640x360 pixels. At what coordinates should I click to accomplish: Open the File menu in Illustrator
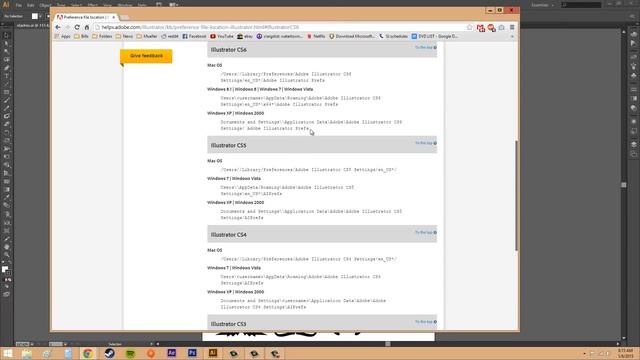pyautogui.click(x=19, y=5)
